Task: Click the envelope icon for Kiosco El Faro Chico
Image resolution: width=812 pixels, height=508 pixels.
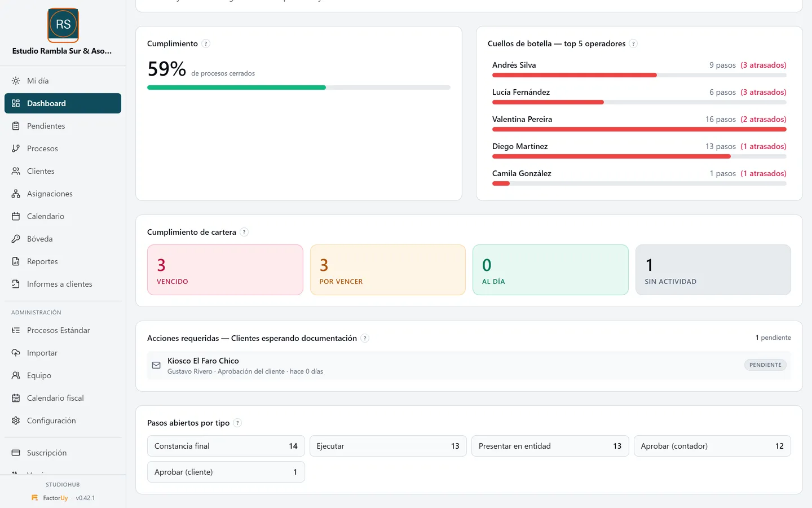Action: click(156, 365)
